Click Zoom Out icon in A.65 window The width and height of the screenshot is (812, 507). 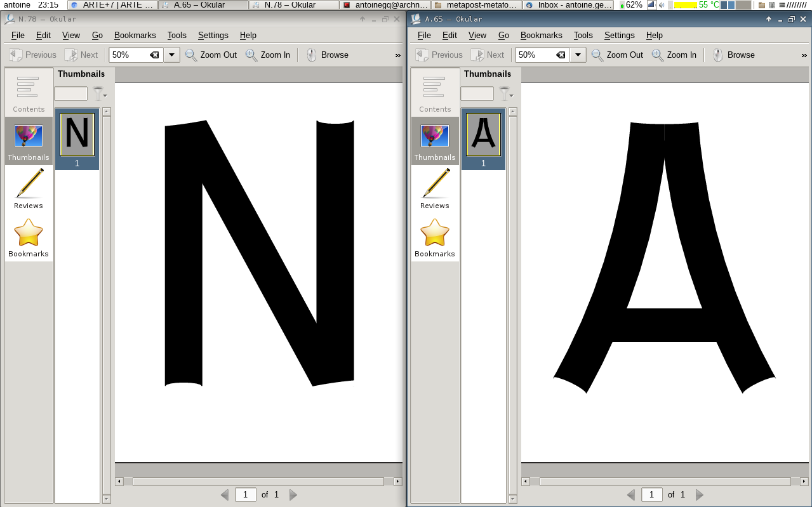click(x=597, y=55)
